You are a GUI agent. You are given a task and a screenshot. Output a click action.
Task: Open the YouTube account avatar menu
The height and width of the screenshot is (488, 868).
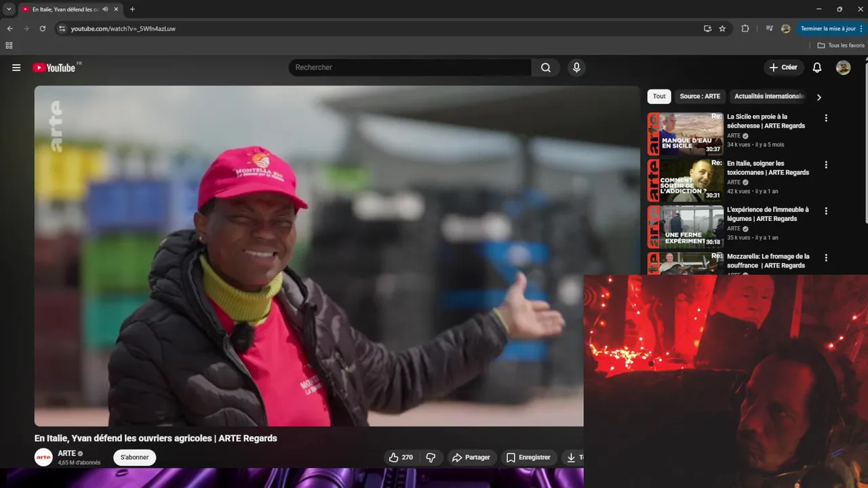[x=844, y=68]
